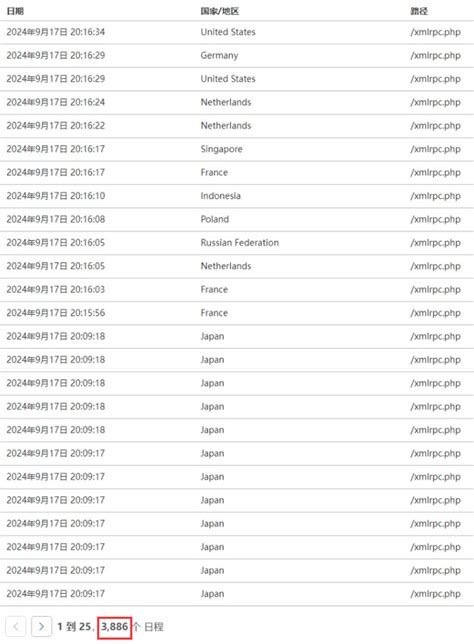
Task: Click the 20:15:56 France timestamp
Action: 55,313
